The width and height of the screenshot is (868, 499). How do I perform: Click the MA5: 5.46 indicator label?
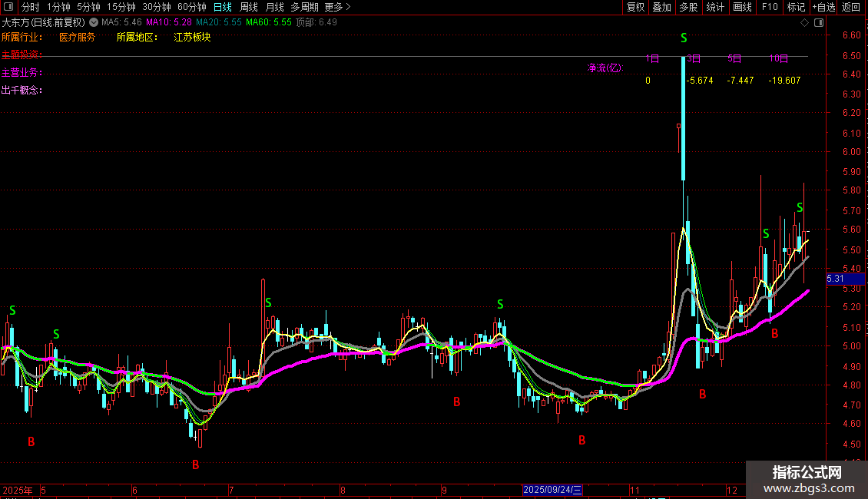[x=121, y=22]
